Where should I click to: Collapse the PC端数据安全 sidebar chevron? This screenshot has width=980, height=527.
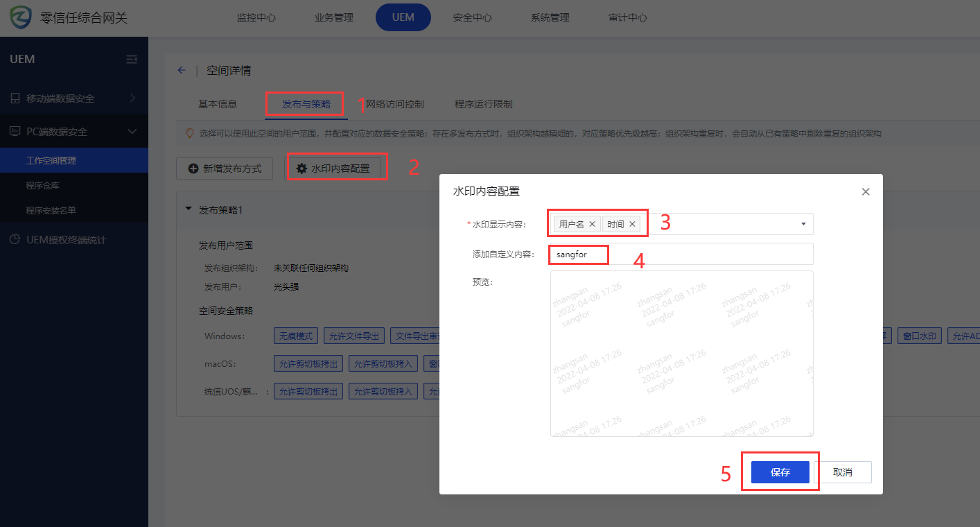pyautogui.click(x=132, y=131)
